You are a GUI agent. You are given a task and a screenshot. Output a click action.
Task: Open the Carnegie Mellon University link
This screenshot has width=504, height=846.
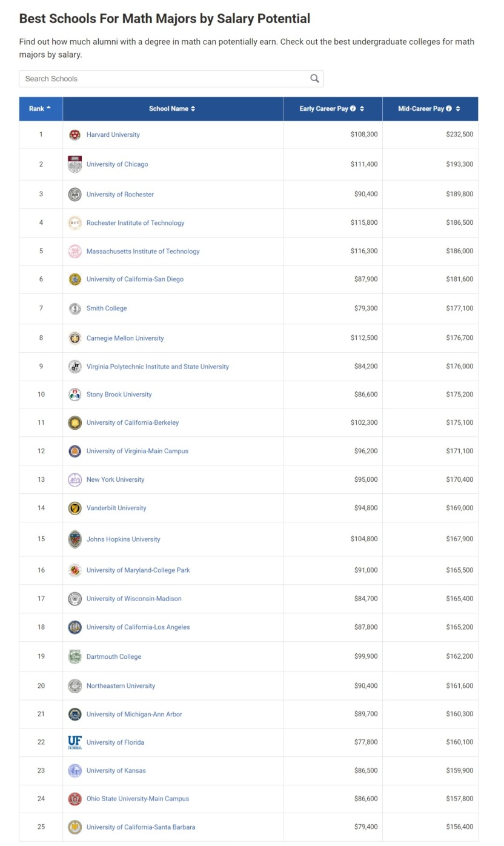pos(125,338)
